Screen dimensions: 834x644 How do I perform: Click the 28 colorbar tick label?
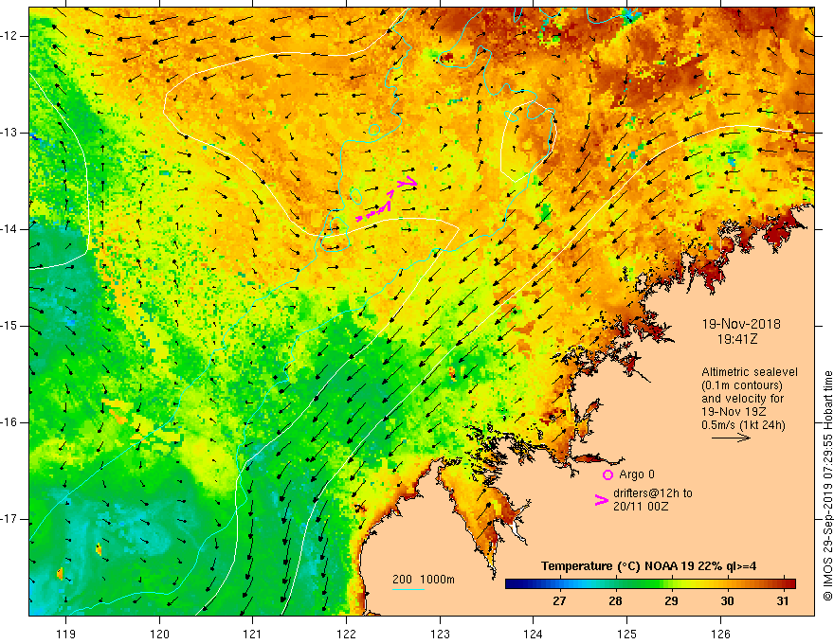tap(615, 601)
